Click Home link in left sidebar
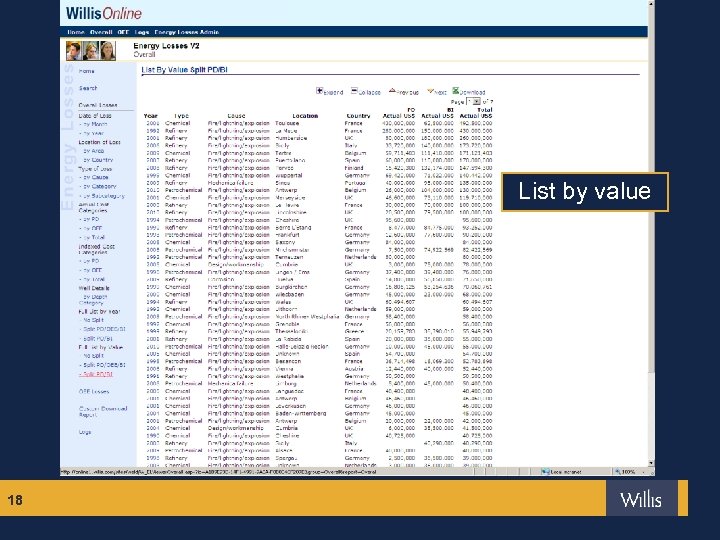 pyautogui.click(x=86, y=71)
